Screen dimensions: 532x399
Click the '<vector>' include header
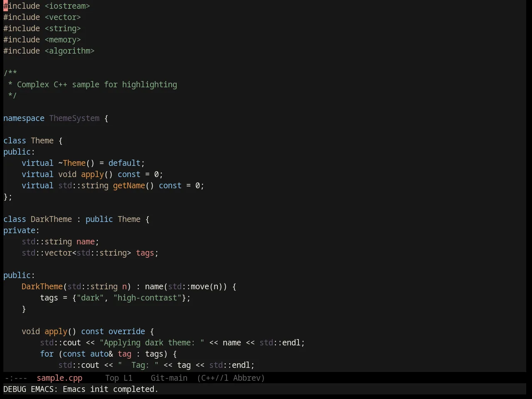pos(63,17)
